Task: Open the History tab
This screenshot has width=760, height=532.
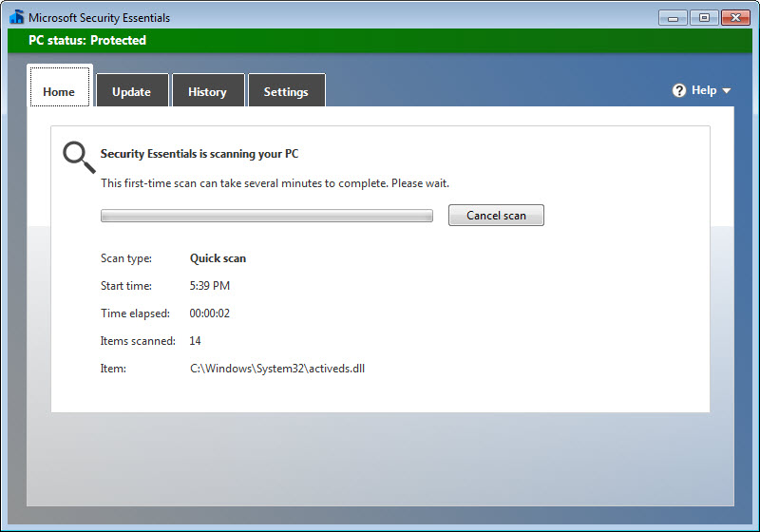Action: point(208,90)
